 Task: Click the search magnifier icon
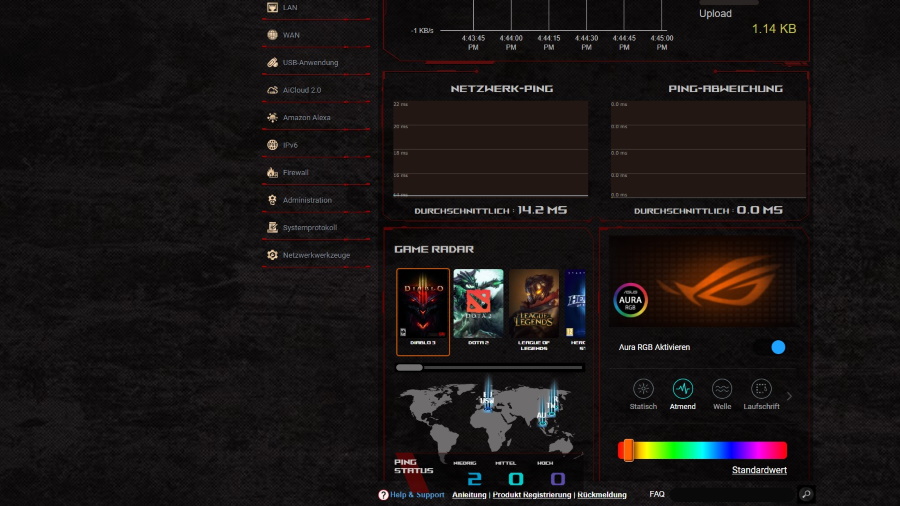(x=806, y=494)
